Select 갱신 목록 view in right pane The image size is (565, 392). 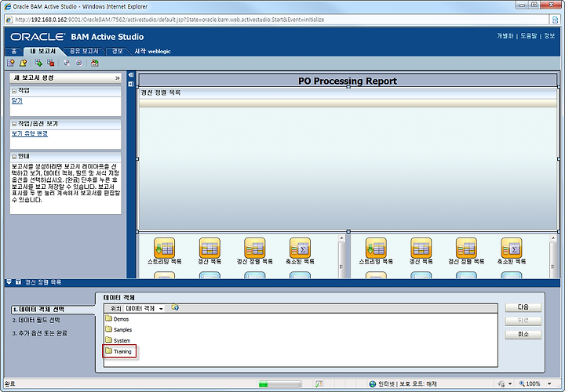pos(421,251)
